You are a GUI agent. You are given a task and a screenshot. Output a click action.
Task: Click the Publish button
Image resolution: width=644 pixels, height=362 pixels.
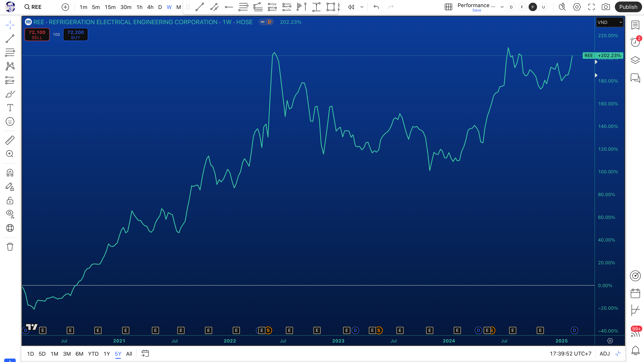coord(628,7)
